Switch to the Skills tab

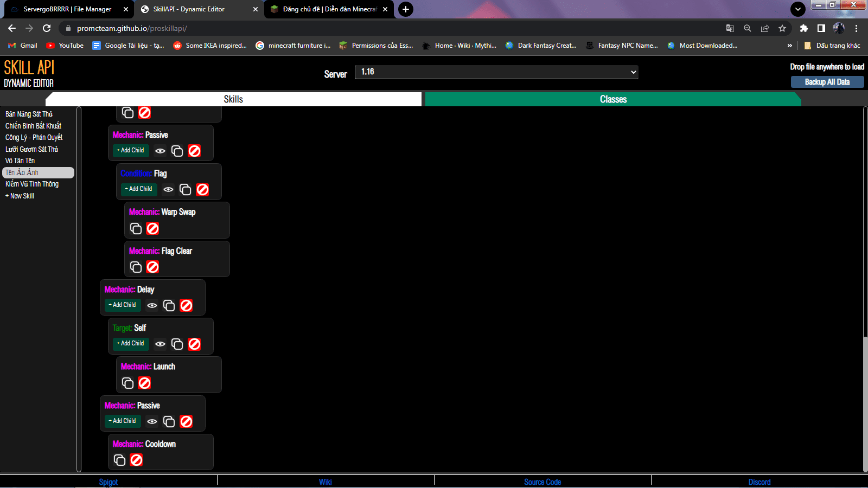click(x=233, y=99)
